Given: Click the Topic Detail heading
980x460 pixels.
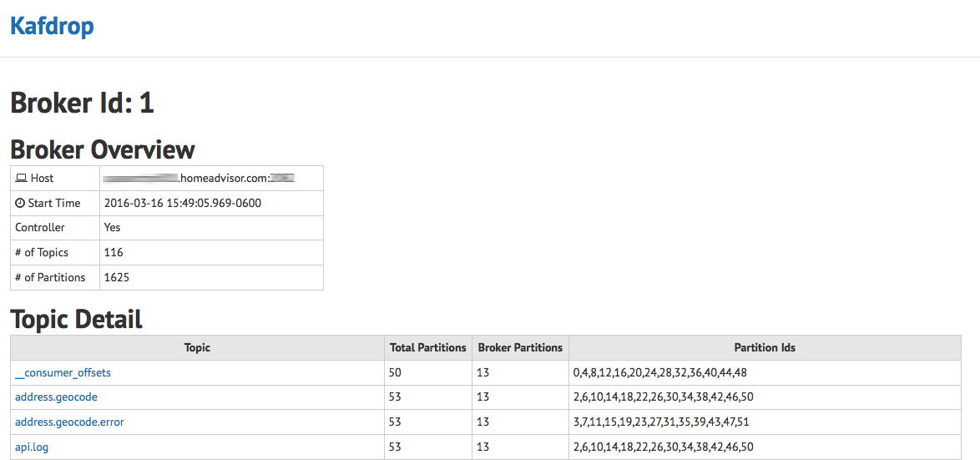Looking at the screenshot, I should [76, 319].
